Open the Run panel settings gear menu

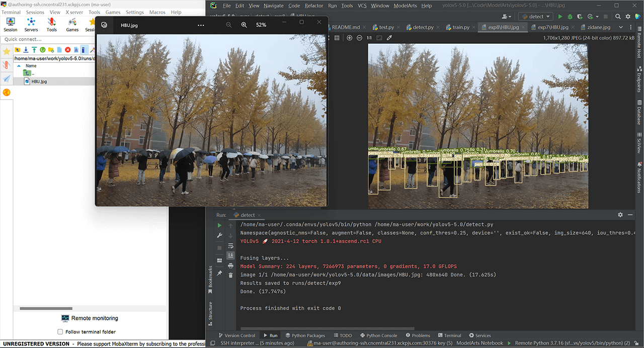(620, 215)
